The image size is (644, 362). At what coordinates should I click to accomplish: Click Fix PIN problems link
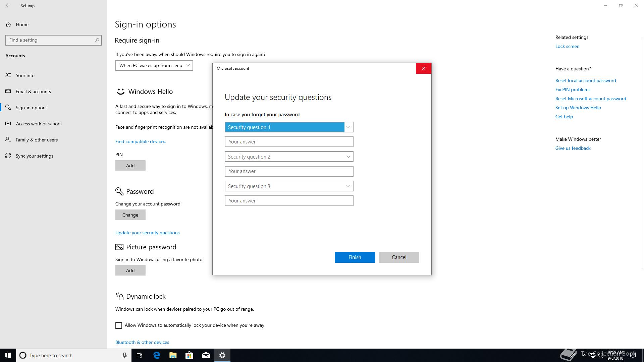pos(573,89)
